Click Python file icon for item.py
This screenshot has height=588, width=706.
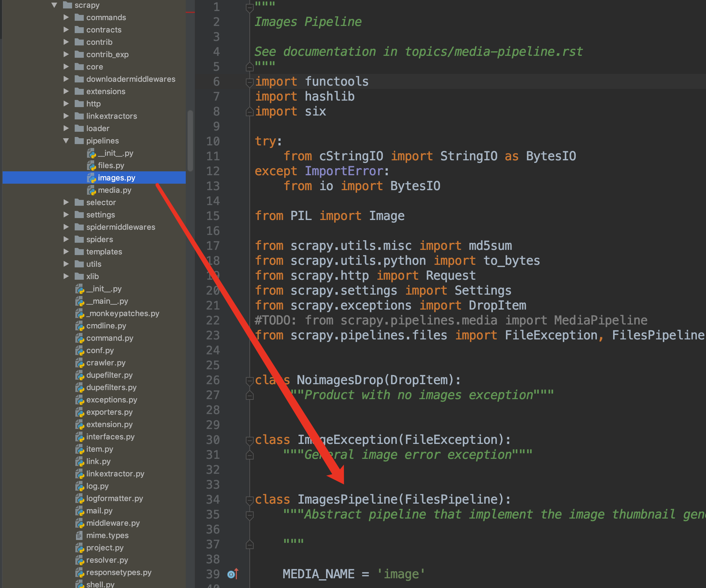[x=80, y=449]
